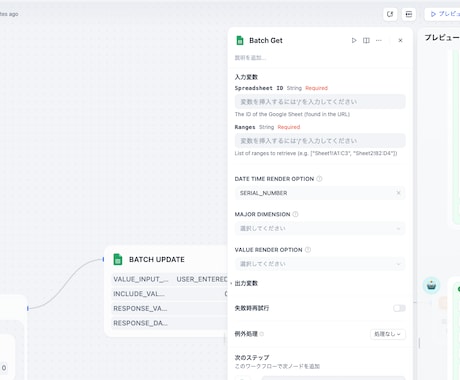Click the preview play button in top toolbar
This screenshot has width=460, height=380.
coord(443,14)
